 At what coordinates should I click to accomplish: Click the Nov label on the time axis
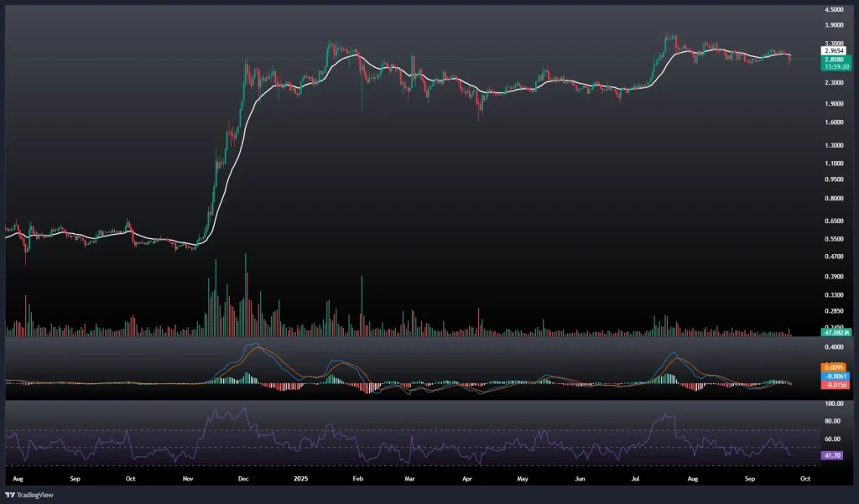(187, 478)
